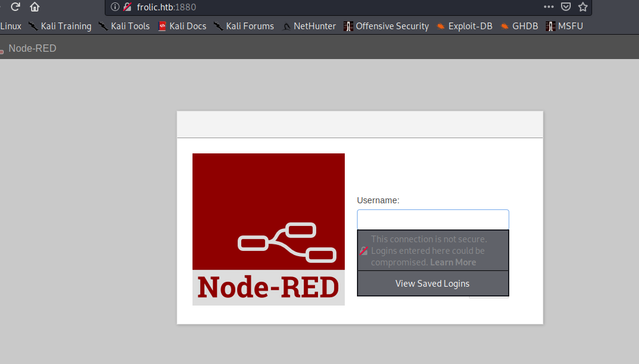Go to the browser home page

pos(35,7)
